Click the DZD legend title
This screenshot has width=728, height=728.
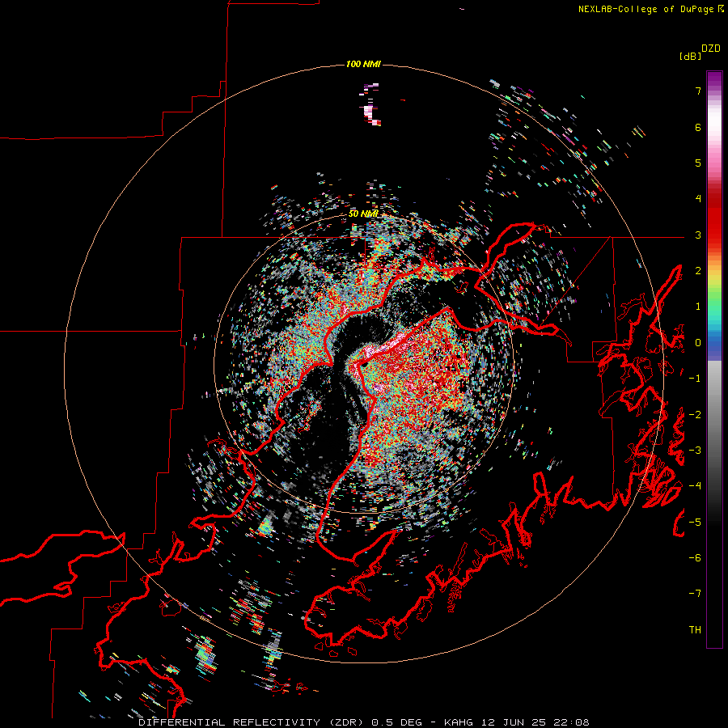click(x=711, y=49)
